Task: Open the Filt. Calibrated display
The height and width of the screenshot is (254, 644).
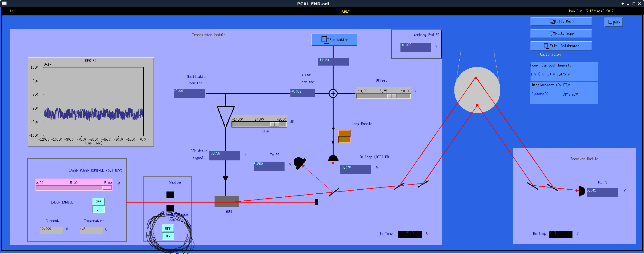Action: (x=561, y=46)
